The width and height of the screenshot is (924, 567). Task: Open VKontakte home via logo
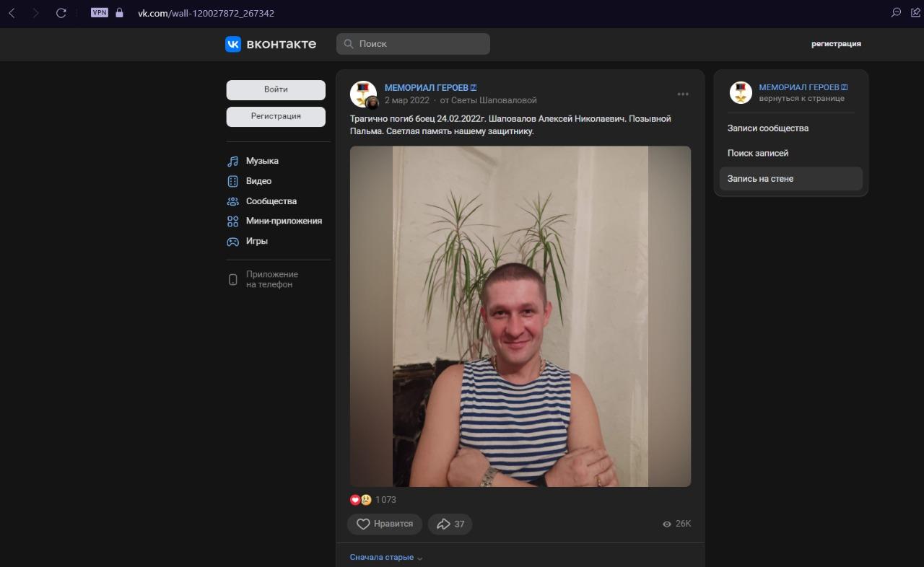tap(271, 44)
